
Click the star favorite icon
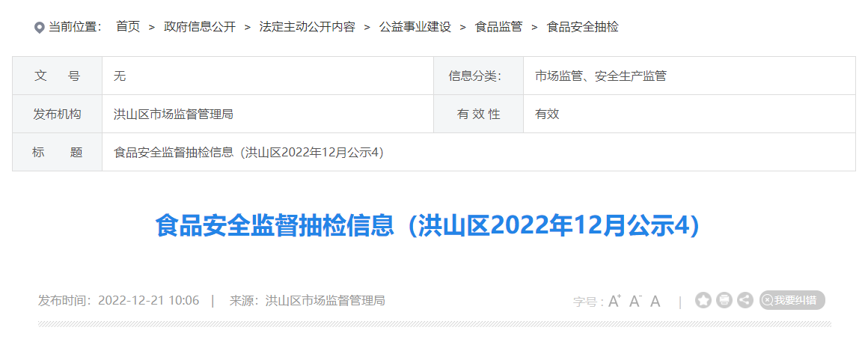click(x=703, y=300)
